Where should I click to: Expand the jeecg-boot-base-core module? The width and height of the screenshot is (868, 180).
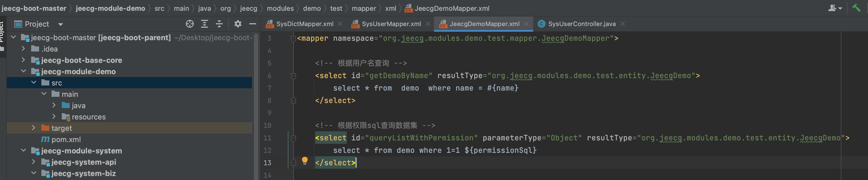coord(23,60)
